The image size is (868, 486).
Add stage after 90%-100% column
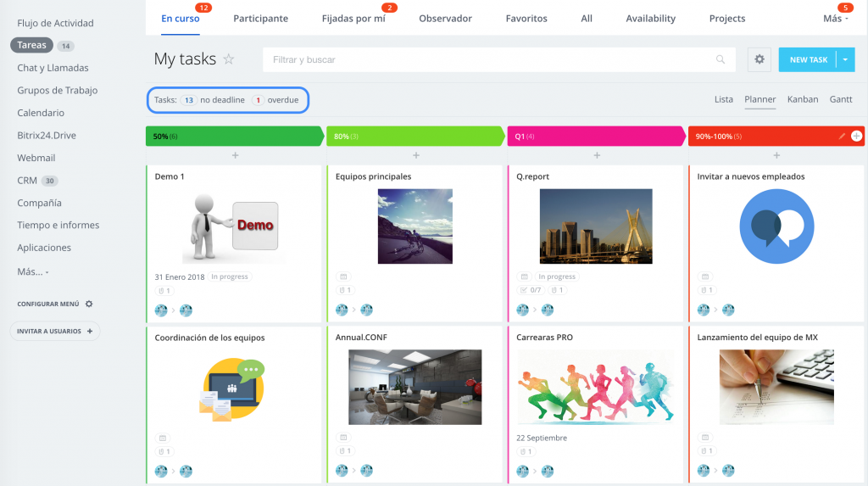[856, 136]
